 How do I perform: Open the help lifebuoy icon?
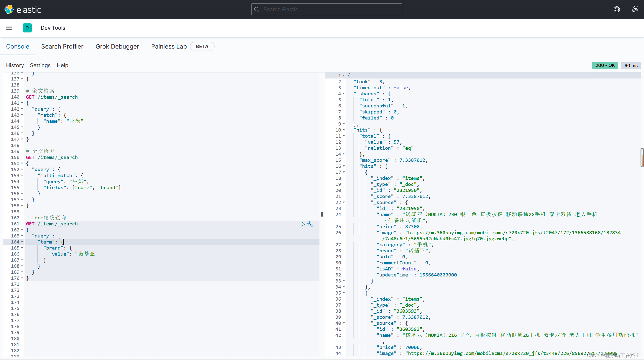coord(617,9)
